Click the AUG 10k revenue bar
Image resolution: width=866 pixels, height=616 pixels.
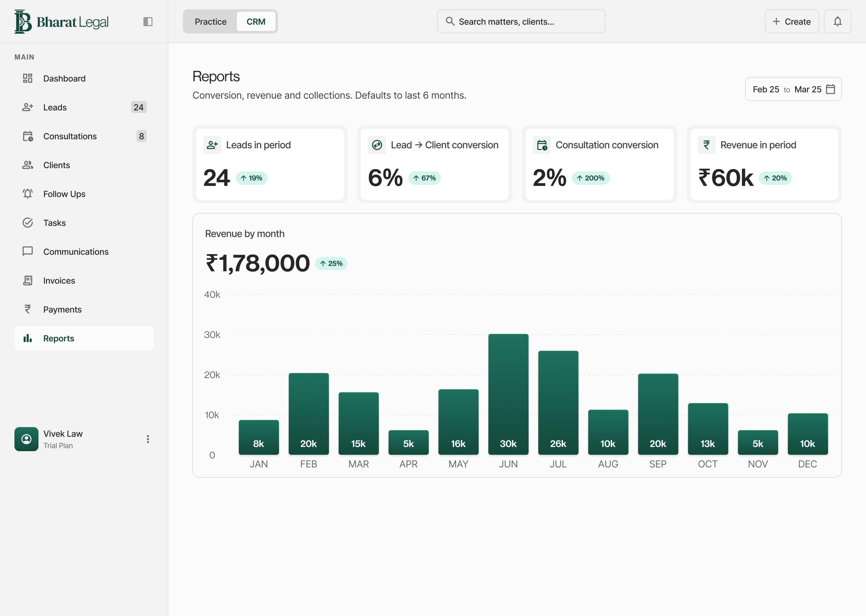(608, 432)
